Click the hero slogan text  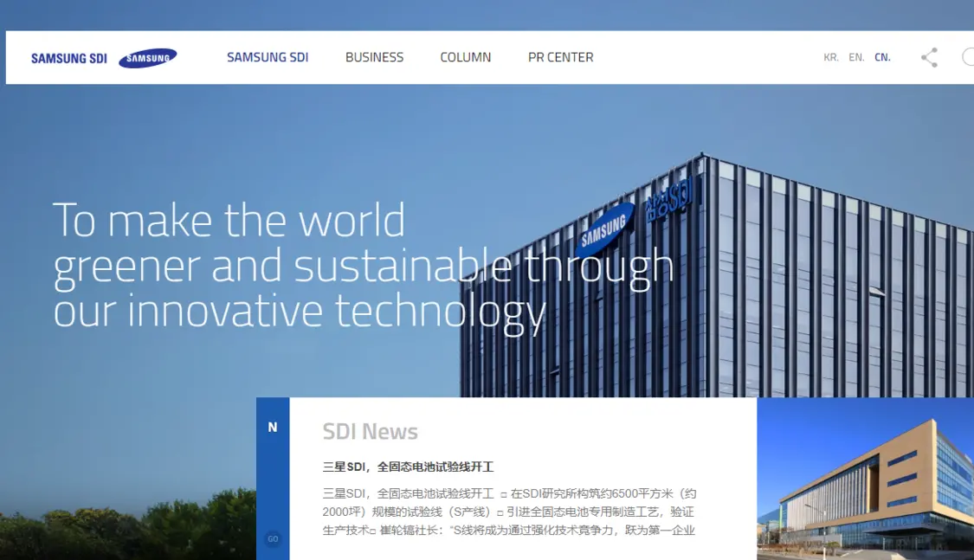click(364, 265)
